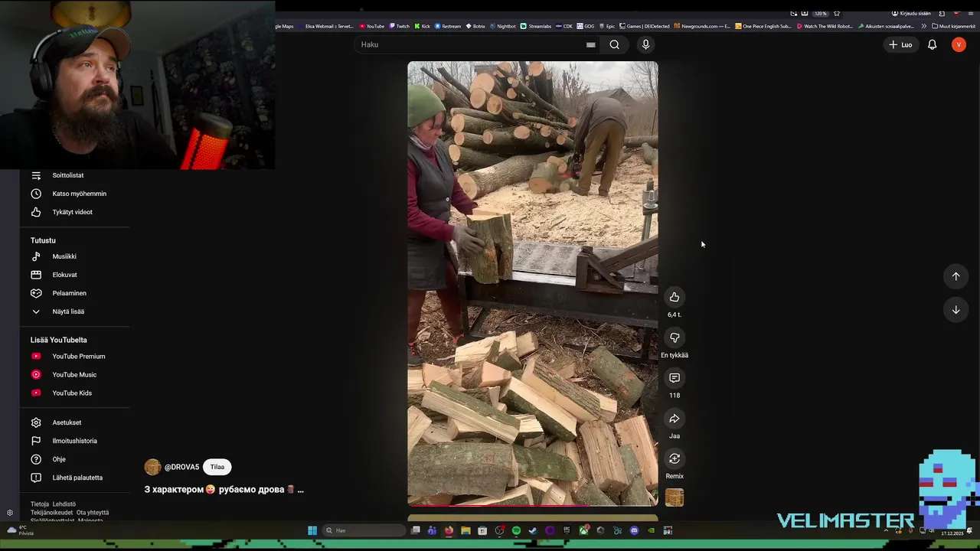Open the Twitch bookmark
980x551 pixels.
399,26
